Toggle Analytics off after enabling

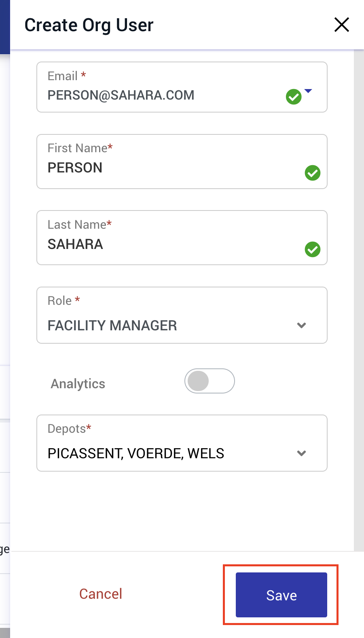click(210, 381)
